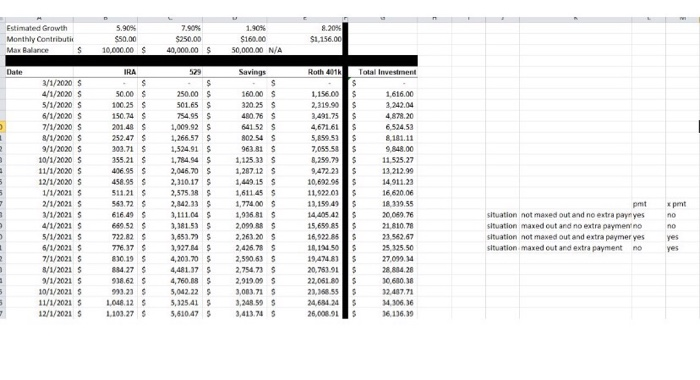This screenshot has width=700, height=380.
Task: Select Total Investment value 1,616.00
Action: point(383,94)
